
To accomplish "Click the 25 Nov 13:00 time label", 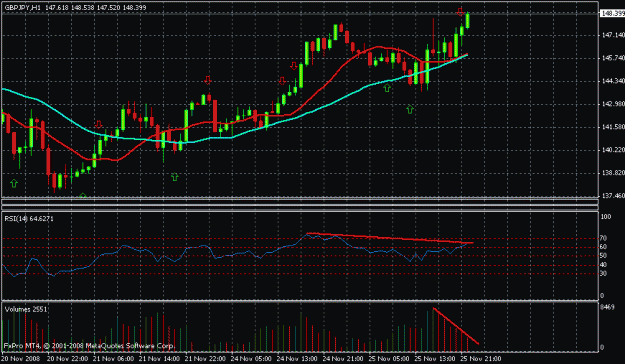I will coord(434,359).
